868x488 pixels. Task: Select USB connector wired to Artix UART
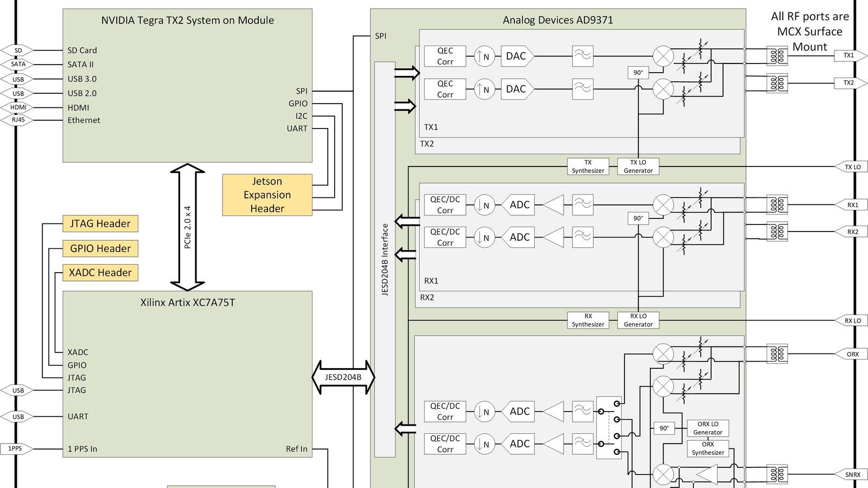tap(18, 417)
